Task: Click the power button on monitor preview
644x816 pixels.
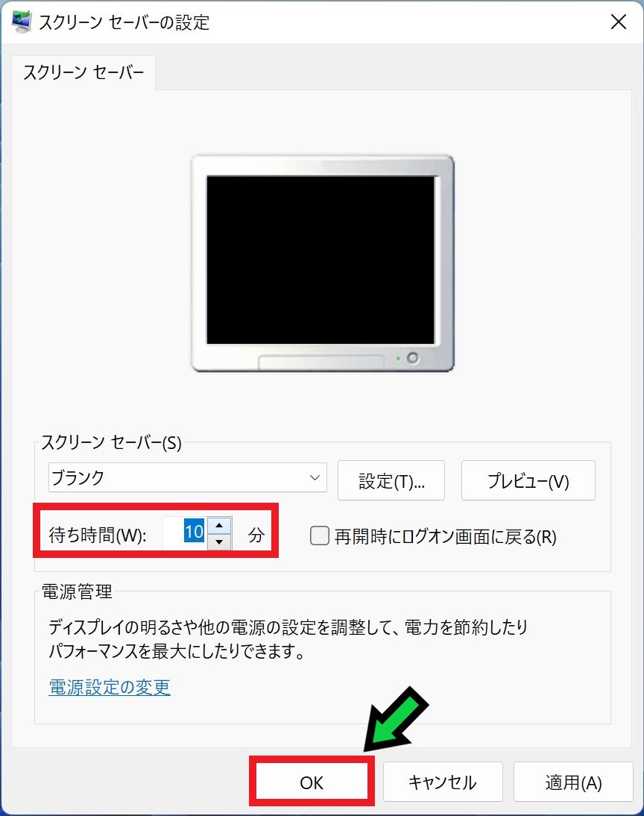Action: click(412, 358)
